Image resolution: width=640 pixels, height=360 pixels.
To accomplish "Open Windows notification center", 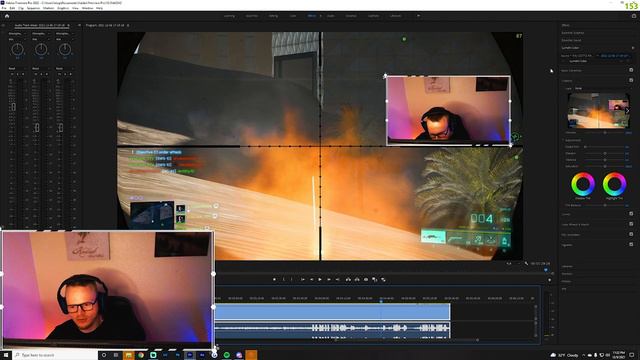I will (632, 355).
